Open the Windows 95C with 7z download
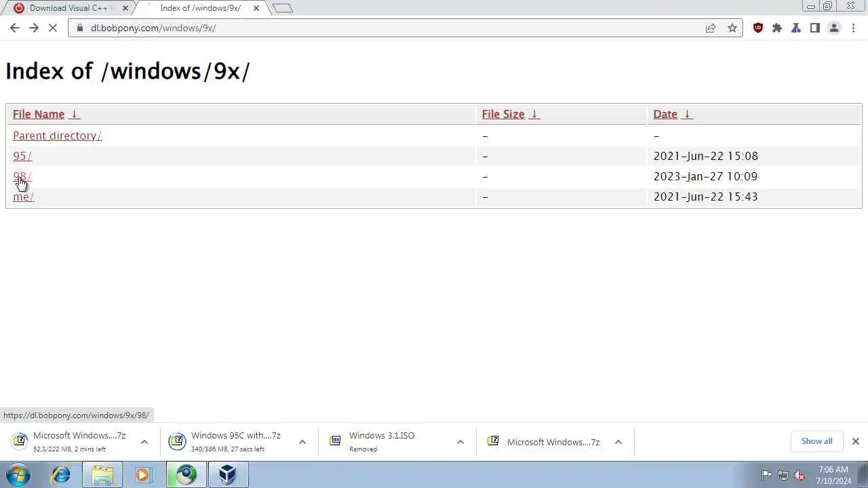The image size is (868, 488). [x=227, y=442]
